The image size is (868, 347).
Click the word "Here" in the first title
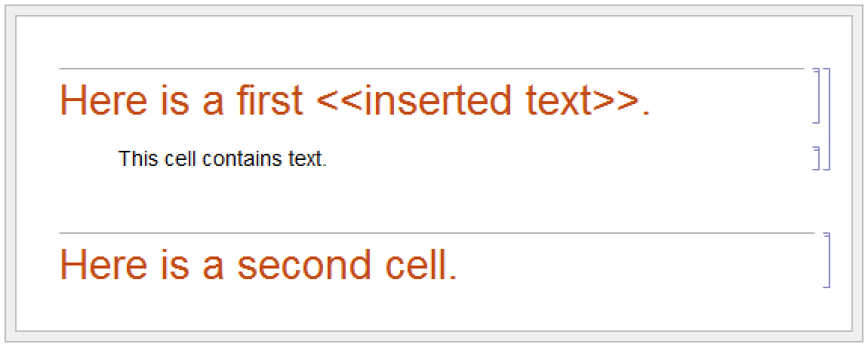(x=93, y=100)
